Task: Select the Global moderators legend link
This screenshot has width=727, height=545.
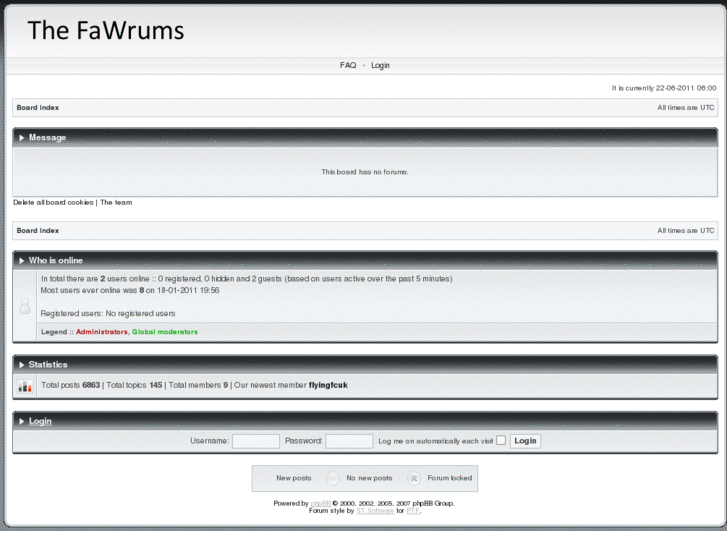Action: point(165,332)
